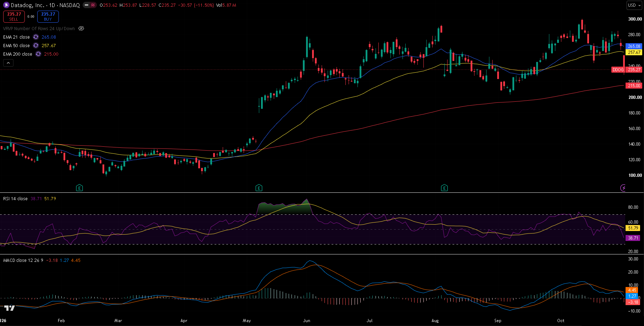Toggle the market status pill by the title
This screenshot has height=326, width=644.
(86, 5)
